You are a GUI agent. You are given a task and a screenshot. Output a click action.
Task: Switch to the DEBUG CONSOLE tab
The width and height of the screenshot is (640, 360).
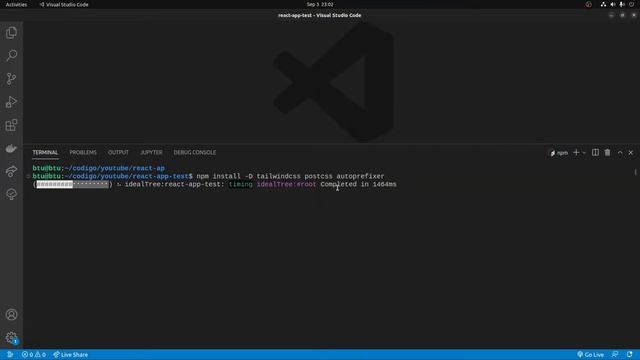[195, 152]
